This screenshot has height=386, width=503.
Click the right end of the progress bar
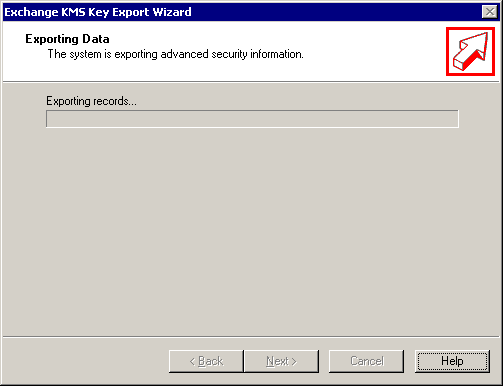tap(454, 119)
